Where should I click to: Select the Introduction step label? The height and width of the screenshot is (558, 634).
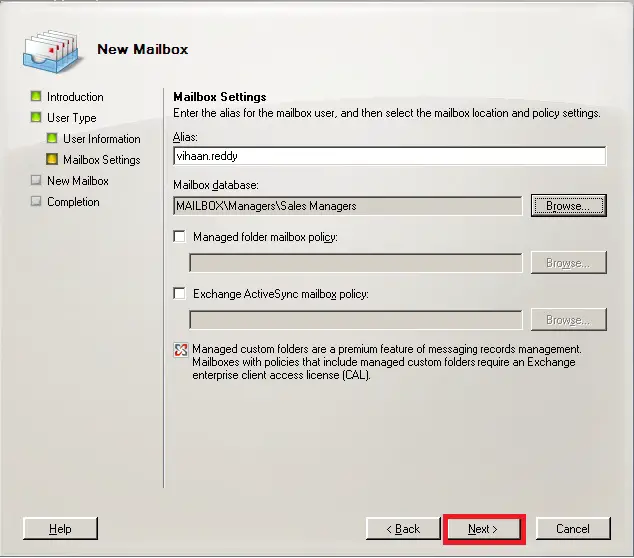75,97
